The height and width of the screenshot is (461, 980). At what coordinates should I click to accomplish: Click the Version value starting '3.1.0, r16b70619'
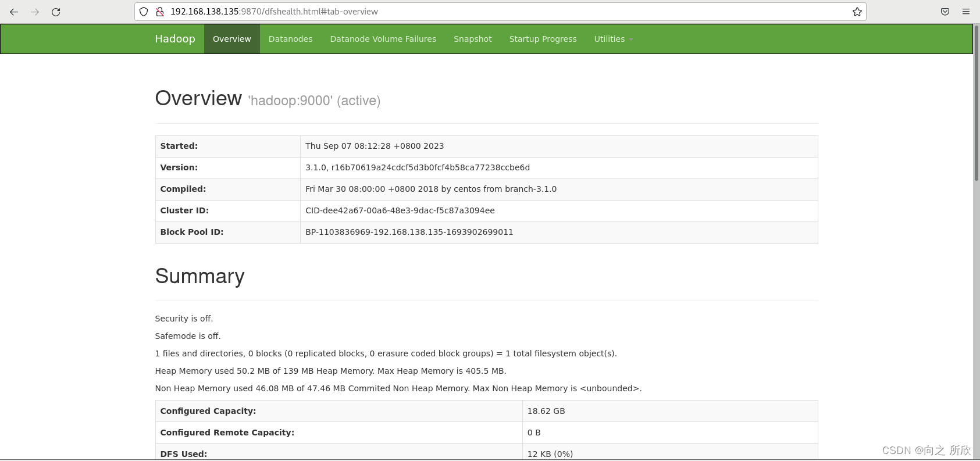[418, 167]
